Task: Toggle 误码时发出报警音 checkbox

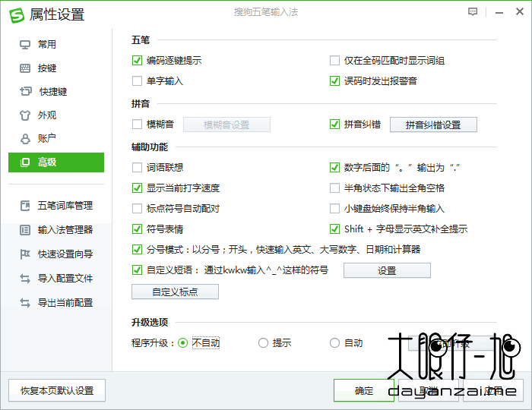Action: [x=334, y=81]
